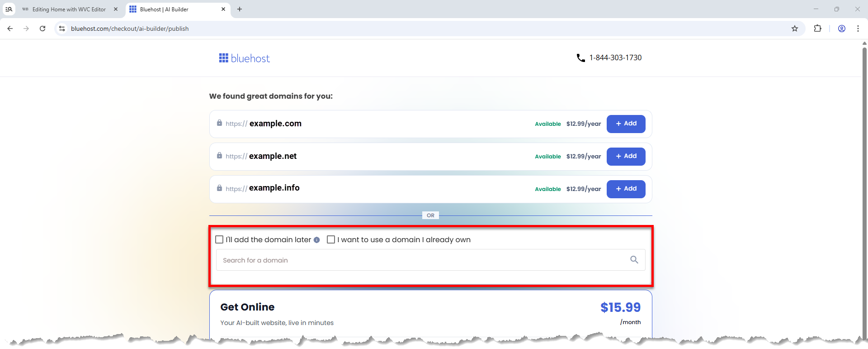The width and height of the screenshot is (868, 349).
Task: Minimize the browser window
Action: click(x=816, y=9)
